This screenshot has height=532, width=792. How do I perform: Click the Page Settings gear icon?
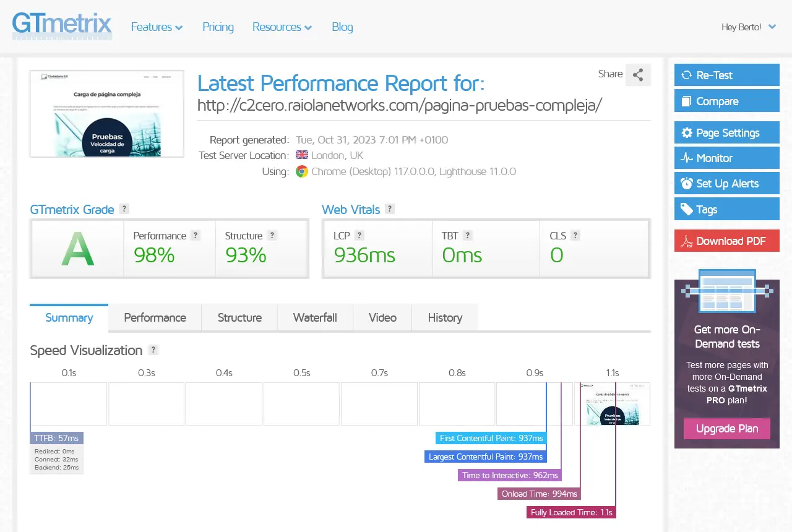tap(686, 133)
